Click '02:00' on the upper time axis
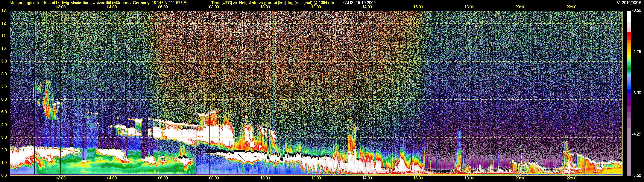 click(x=61, y=7)
